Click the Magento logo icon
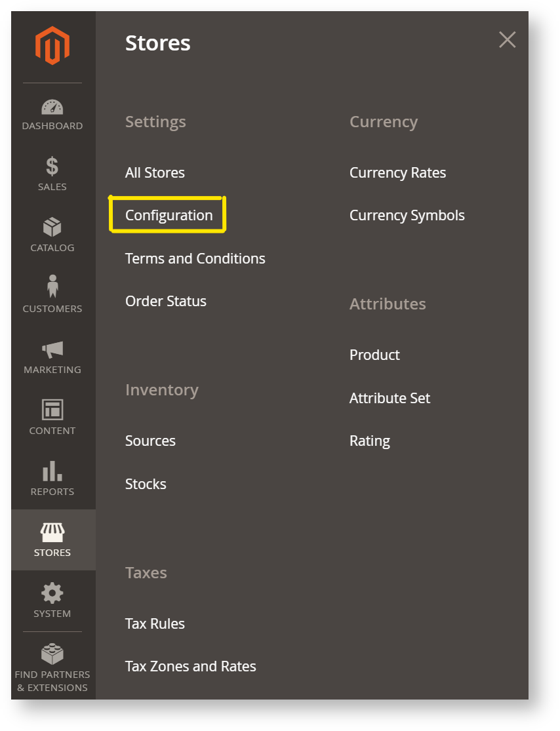Viewport: 560px width, 731px height. 52,46
